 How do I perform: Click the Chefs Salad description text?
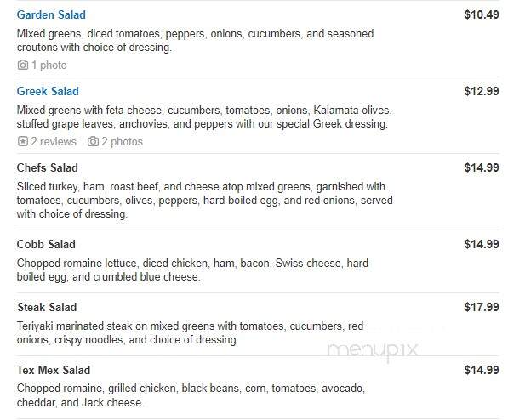[204, 200]
